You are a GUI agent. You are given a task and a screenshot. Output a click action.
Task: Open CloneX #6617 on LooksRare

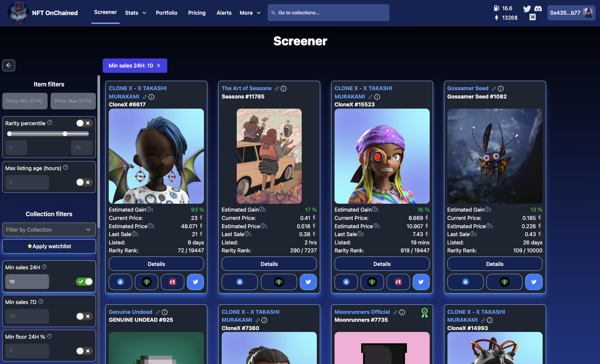coord(147,282)
